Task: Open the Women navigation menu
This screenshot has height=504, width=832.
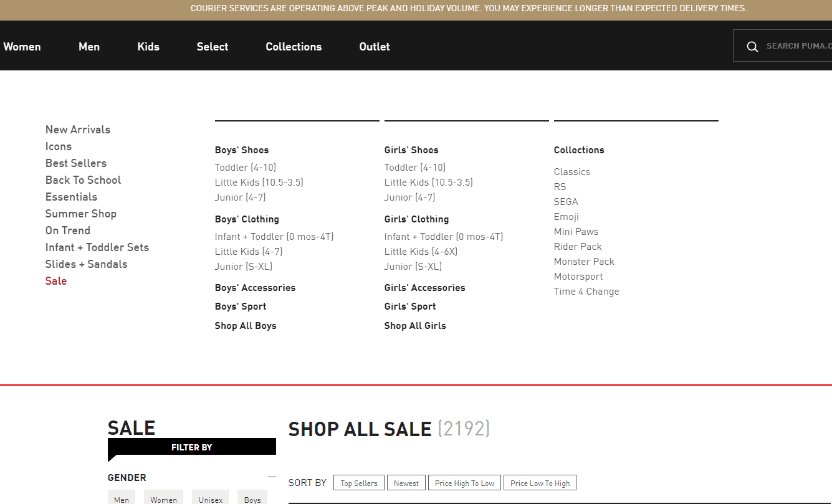Action: 22,47
